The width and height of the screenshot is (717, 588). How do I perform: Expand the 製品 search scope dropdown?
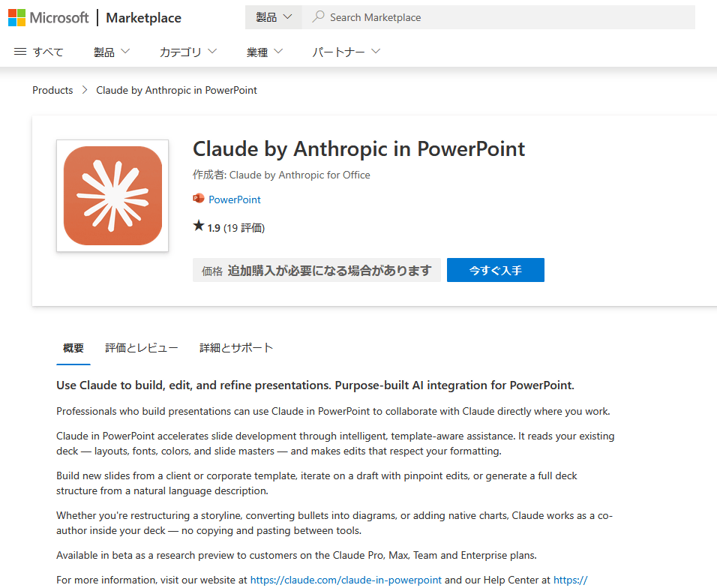tap(274, 17)
